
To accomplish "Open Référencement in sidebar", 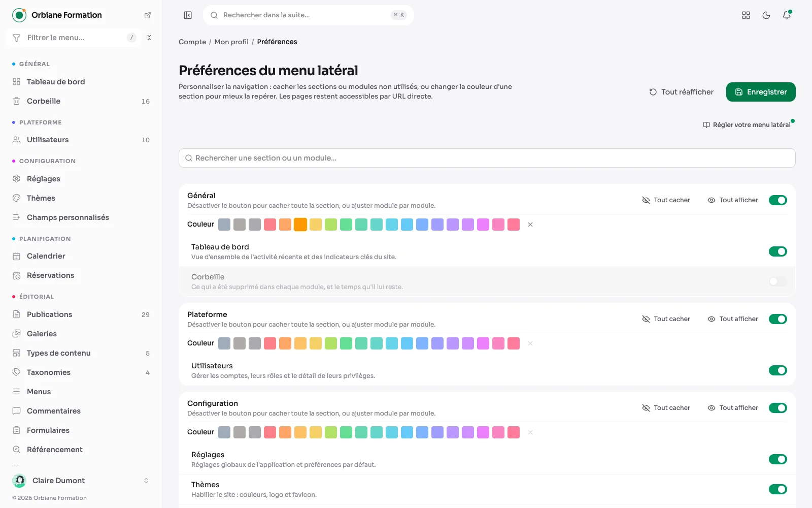I will (x=81, y=450).
